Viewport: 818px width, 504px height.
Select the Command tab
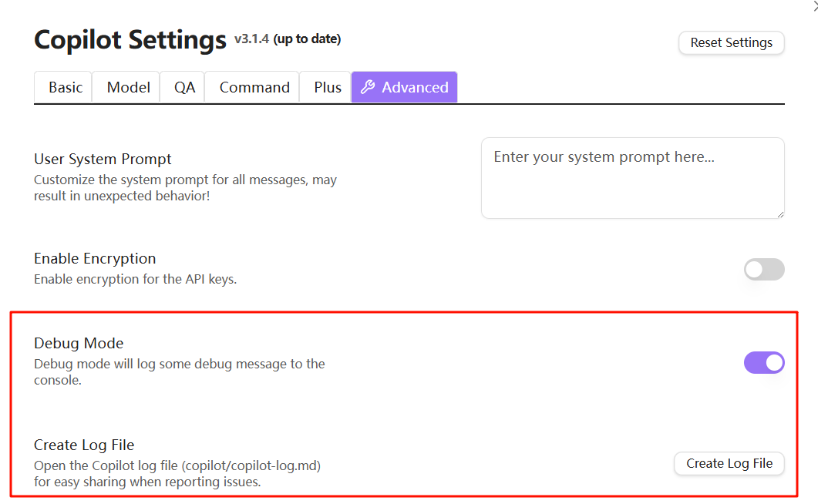pyautogui.click(x=254, y=87)
